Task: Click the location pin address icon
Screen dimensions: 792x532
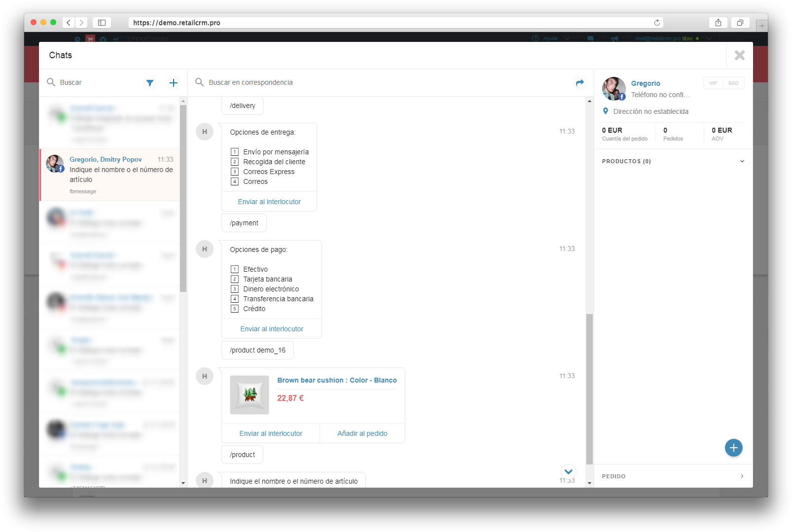Action: click(x=606, y=111)
